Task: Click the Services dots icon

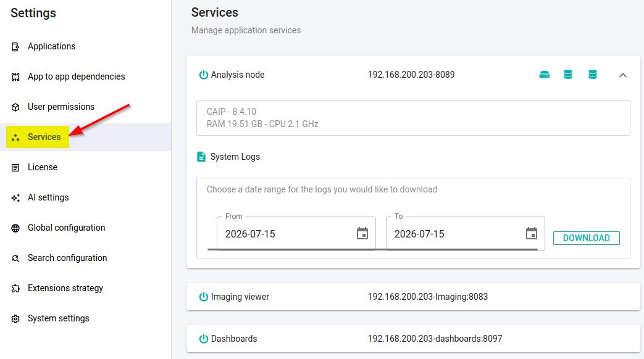Action: coord(15,138)
